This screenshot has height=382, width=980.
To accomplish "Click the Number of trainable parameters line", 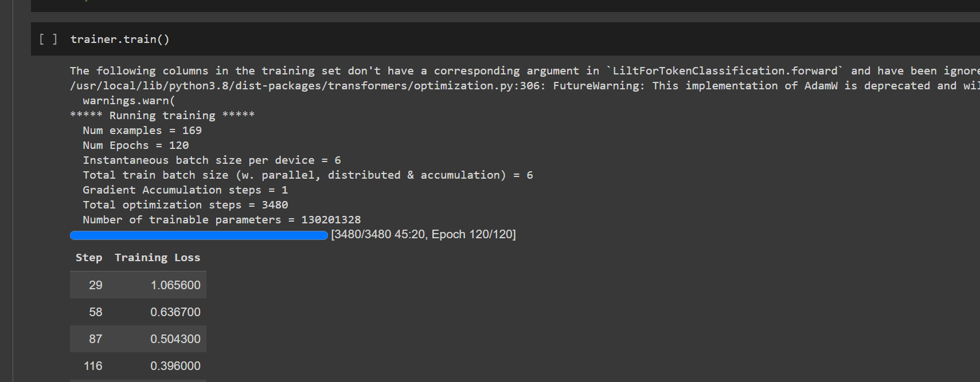I will (221, 220).
